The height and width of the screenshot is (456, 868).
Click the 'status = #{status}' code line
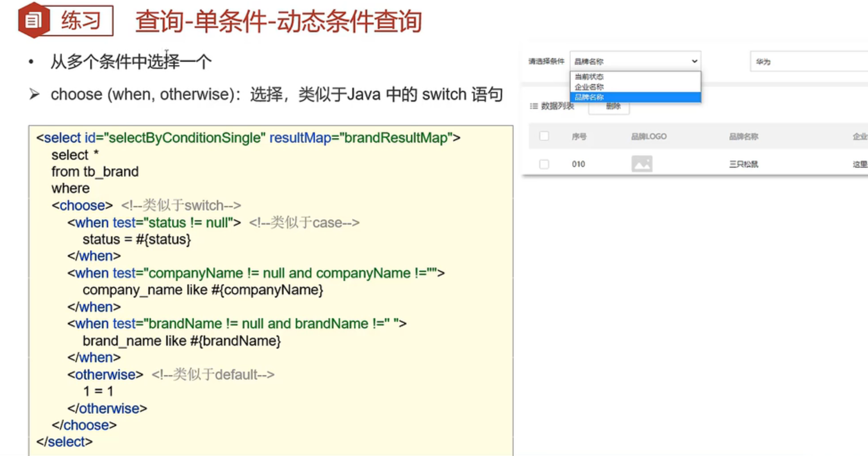137,239
